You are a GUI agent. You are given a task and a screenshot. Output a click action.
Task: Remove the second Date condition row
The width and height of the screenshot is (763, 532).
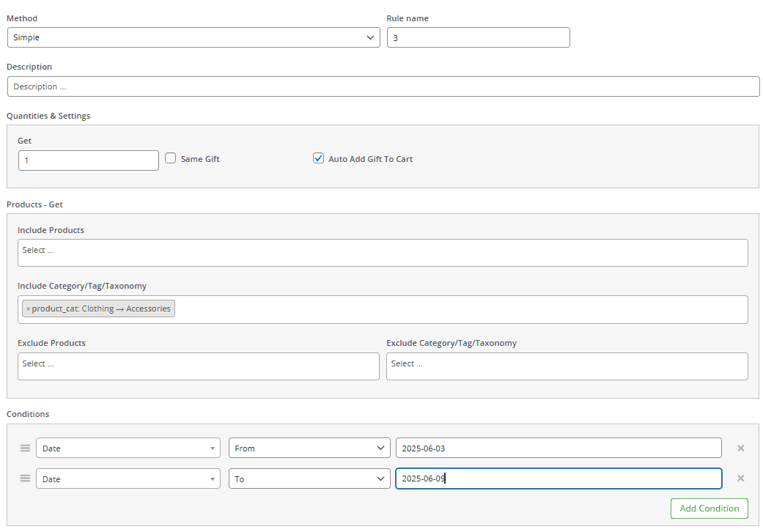click(740, 478)
